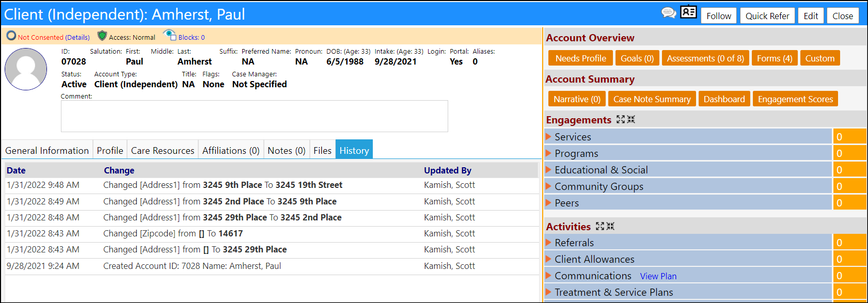The height and width of the screenshot is (303, 868).
Task: Click the Account Overview section heading
Action: [x=590, y=38]
